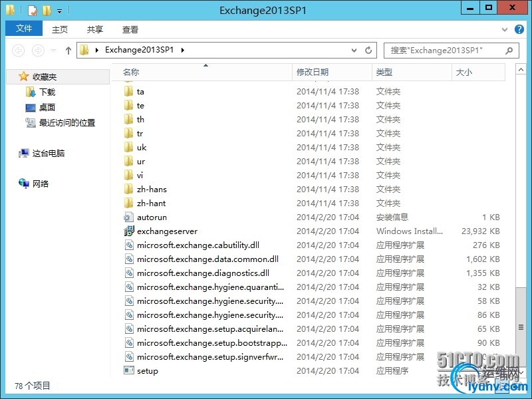Click the 23,932 KB size value
Screen dimensions: 532x399
pyautogui.click(x=480, y=231)
